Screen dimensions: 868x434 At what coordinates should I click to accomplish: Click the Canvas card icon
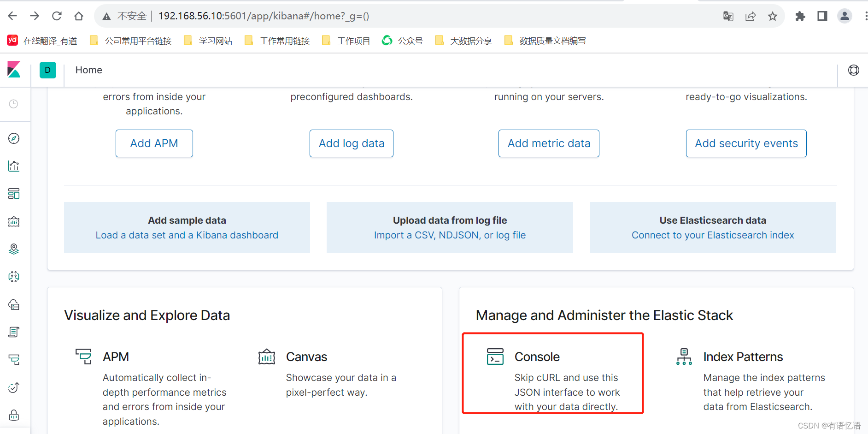[x=267, y=357]
